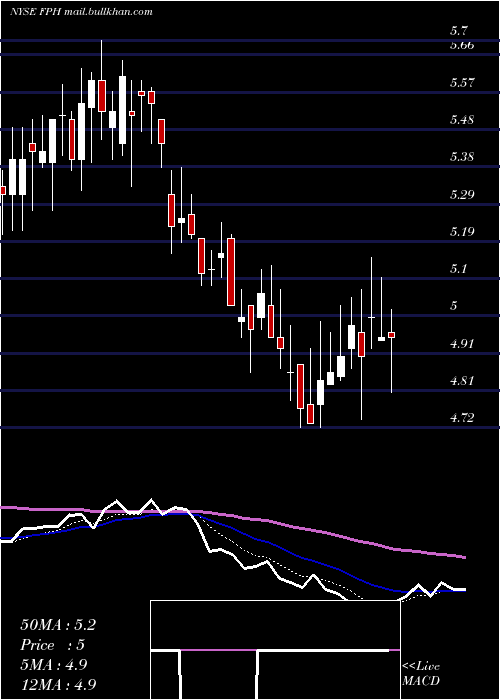Click the 5MA : 4.9 readout
This screenshot has width=500, height=700.
click(54, 664)
